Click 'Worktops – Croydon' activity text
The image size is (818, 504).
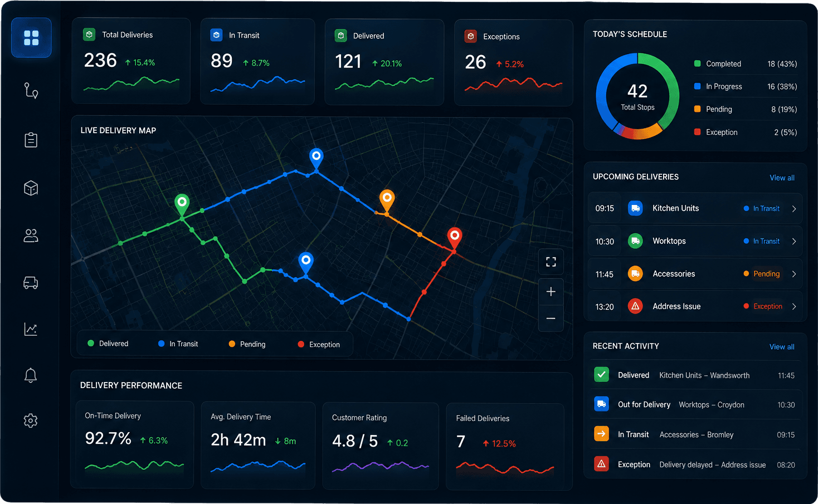coord(712,405)
